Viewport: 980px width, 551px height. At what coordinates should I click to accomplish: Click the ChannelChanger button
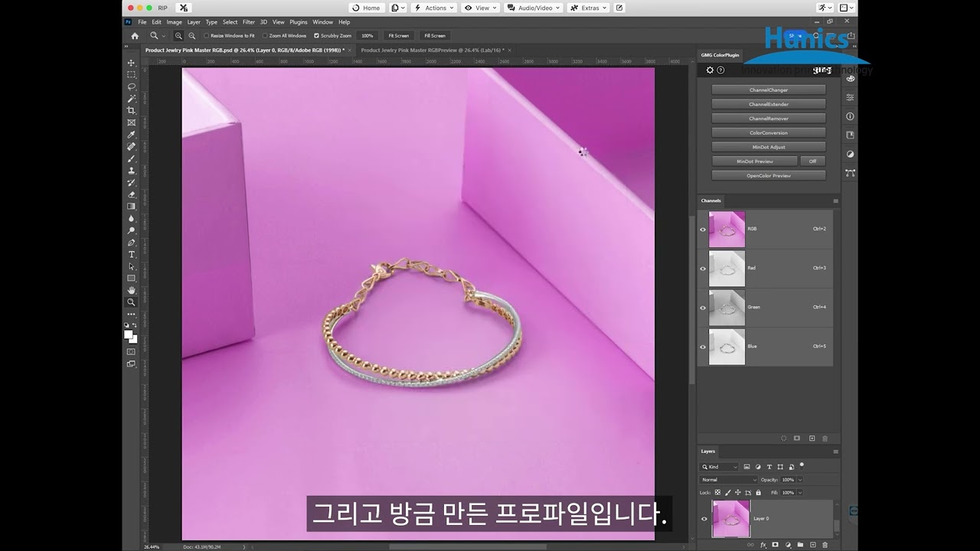click(x=769, y=90)
